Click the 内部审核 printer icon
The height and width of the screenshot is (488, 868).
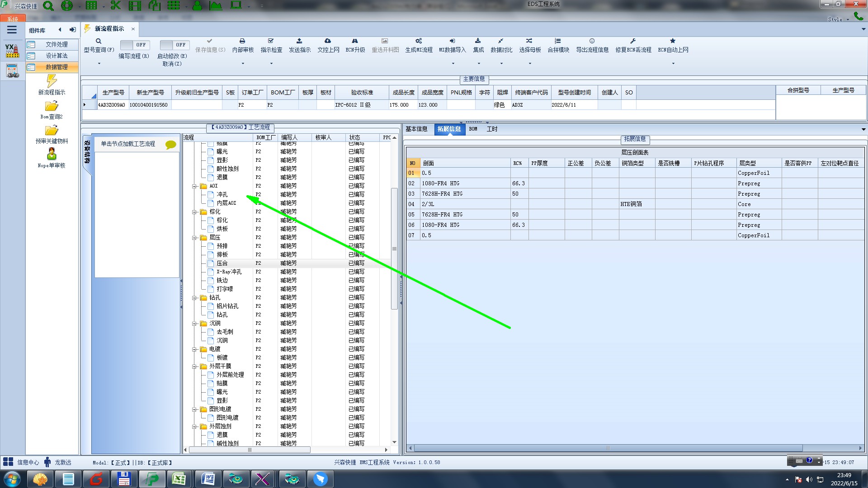(242, 41)
